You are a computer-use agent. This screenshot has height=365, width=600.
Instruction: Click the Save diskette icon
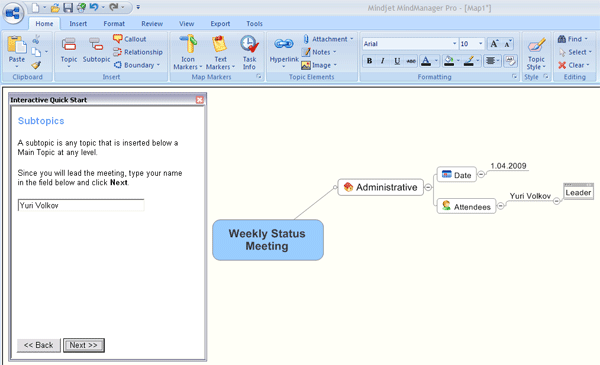[x=68, y=7]
